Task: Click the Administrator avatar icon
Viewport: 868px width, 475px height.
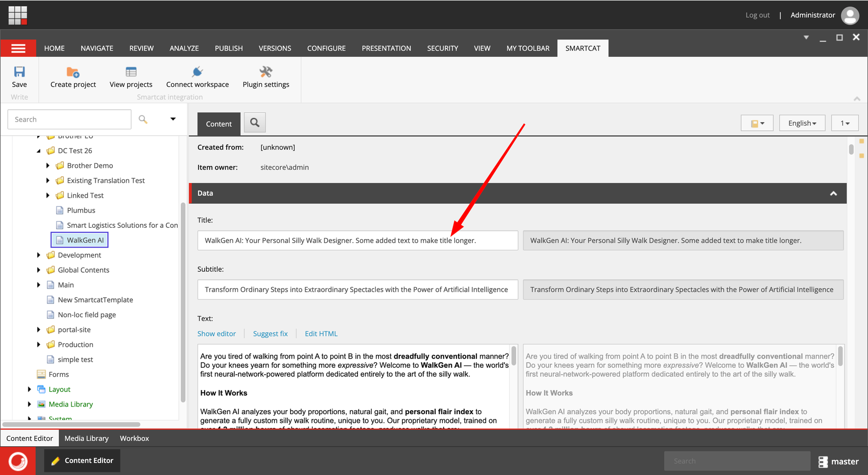Action: click(x=850, y=15)
